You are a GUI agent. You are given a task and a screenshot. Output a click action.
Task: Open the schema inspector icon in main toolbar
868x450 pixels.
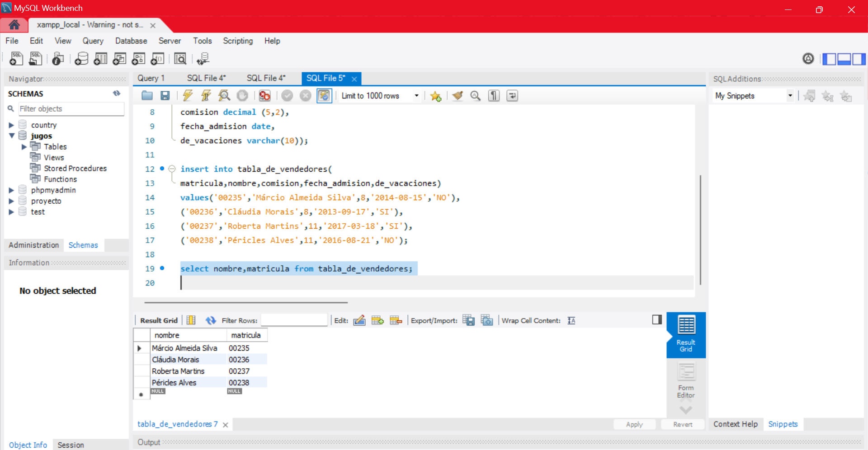pos(58,59)
